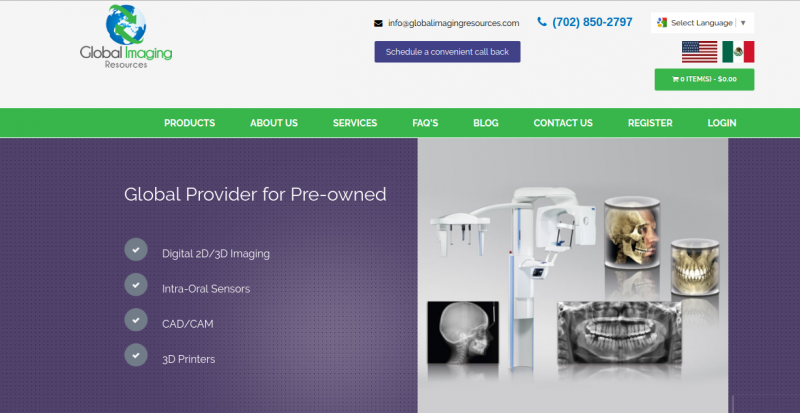The width and height of the screenshot is (800, 413).
Task: Click the checkmark beside 3D Printers
Action: click(x=136, y=355)
